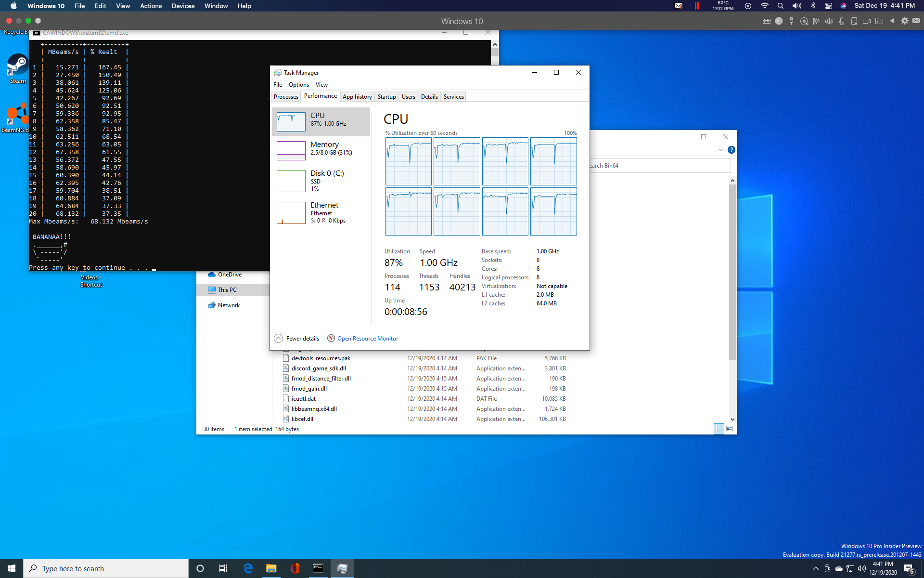Switch to the Processes tab
Viewport: 924px width, 578px height.
click(x=286, y=97)
